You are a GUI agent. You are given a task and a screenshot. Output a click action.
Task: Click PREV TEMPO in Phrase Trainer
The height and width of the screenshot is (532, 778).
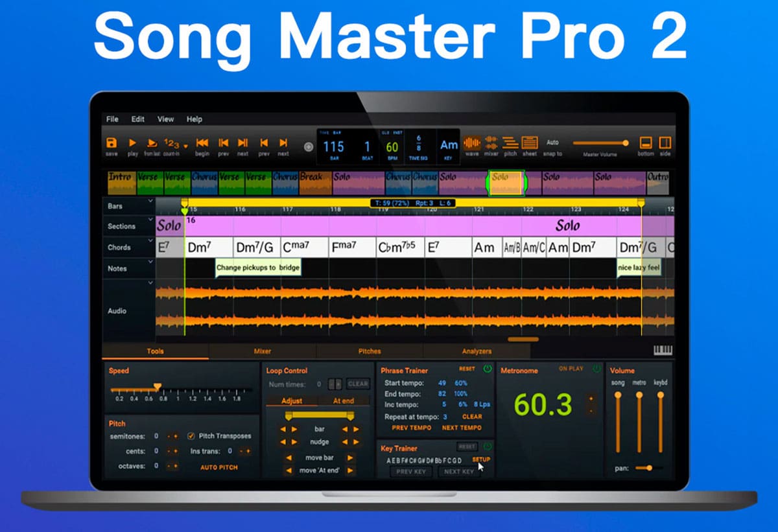pyautogui.click(x=412, y=428)
